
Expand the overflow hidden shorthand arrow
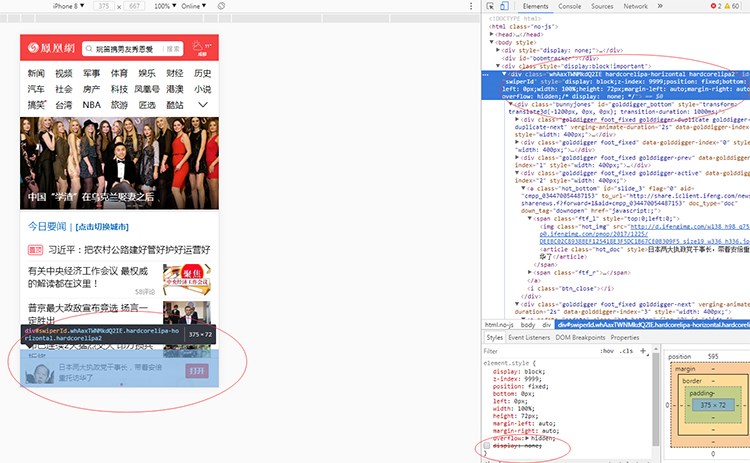pyautogui.click(x=527, y=438)
